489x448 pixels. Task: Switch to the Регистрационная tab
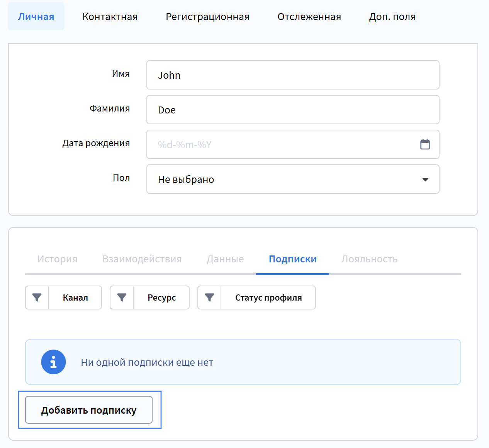tap(207, 17)
